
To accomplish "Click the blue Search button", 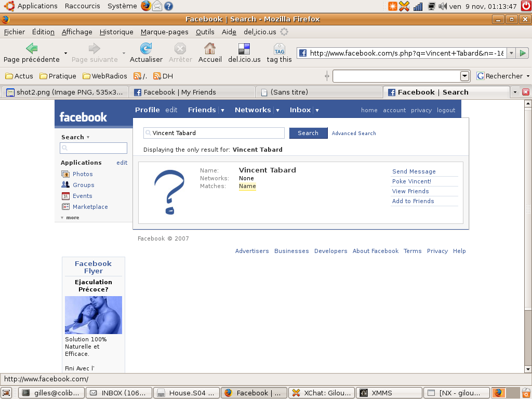I will (x=308, y=133).
